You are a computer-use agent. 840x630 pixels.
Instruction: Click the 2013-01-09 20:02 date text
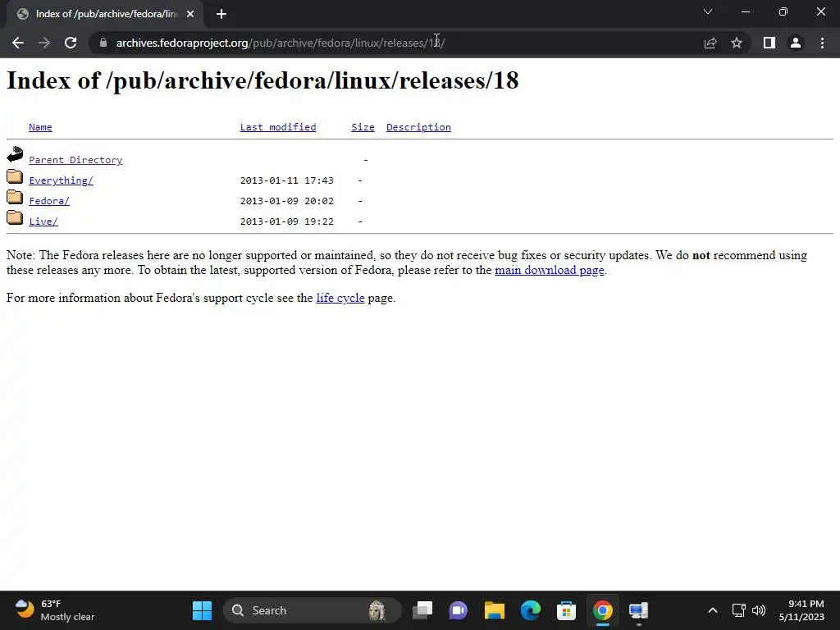286,201
